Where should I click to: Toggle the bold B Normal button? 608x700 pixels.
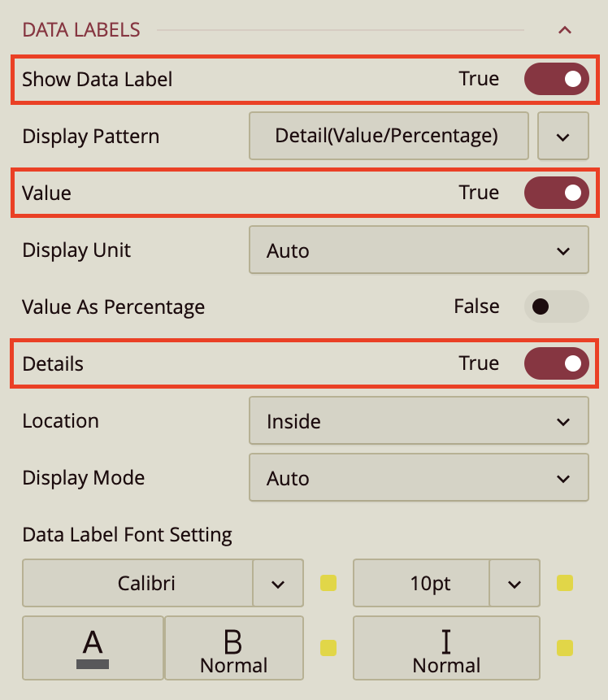[233, 648]
